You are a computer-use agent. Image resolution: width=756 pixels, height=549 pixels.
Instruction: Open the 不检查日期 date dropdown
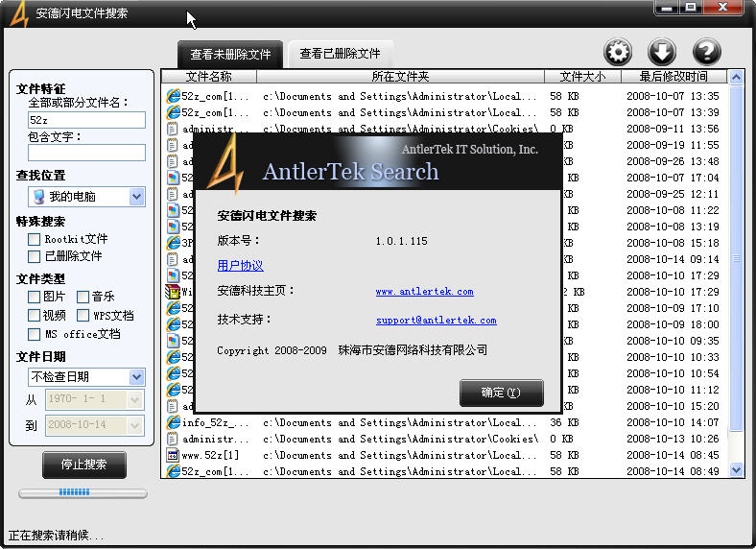tap(136, 377)
